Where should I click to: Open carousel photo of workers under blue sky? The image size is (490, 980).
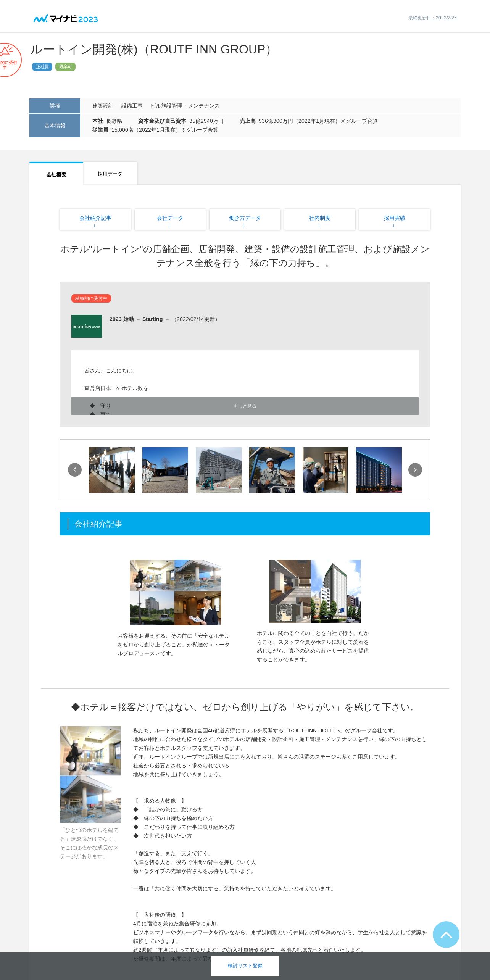click(165, 470)
